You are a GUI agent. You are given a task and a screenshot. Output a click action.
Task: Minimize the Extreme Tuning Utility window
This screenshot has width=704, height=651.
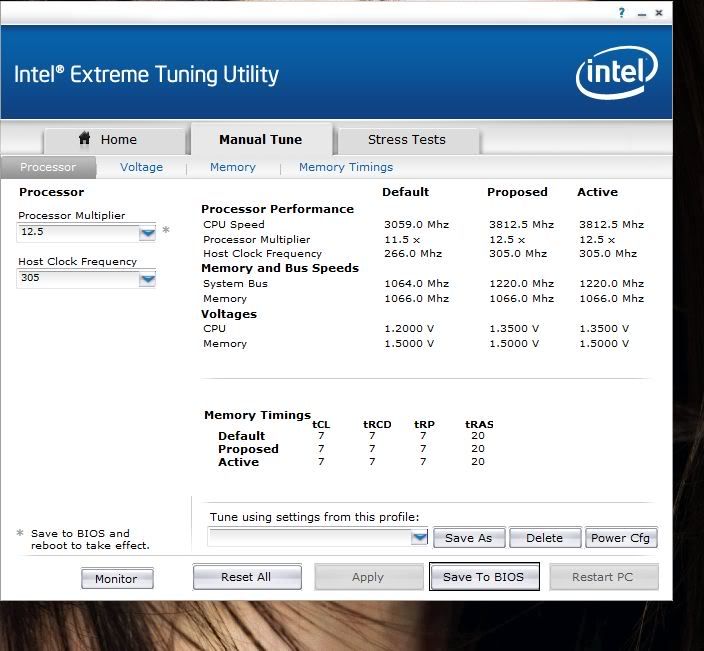[642, 15]
